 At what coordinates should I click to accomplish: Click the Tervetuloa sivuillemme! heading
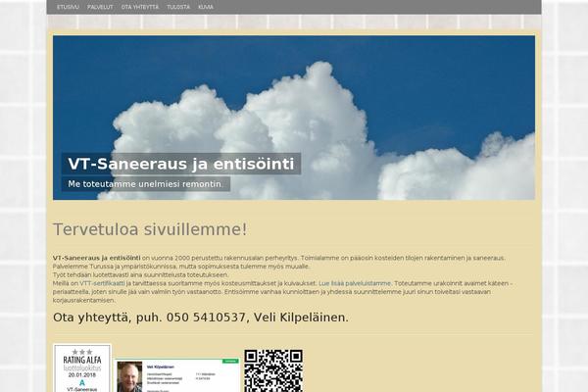(x=150, y=229)
